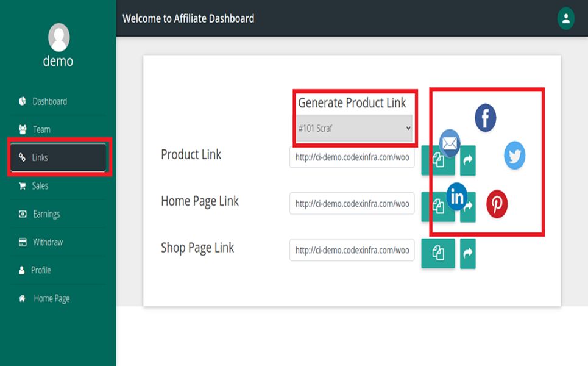The width and height of the screenshot is (588, 366).
Task: Click the Product Link URL field
Action: tap(352, 157)
